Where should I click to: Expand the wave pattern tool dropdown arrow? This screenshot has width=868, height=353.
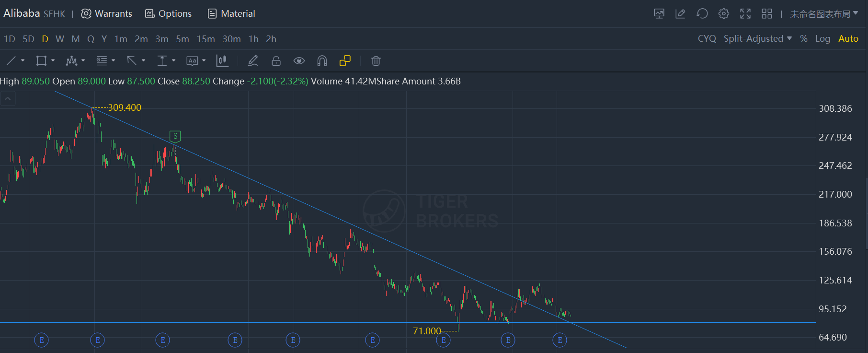click(83, 61)
